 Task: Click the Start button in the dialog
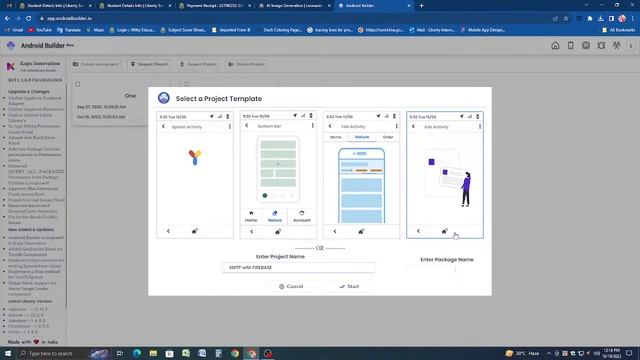click(x=349, y=287)
